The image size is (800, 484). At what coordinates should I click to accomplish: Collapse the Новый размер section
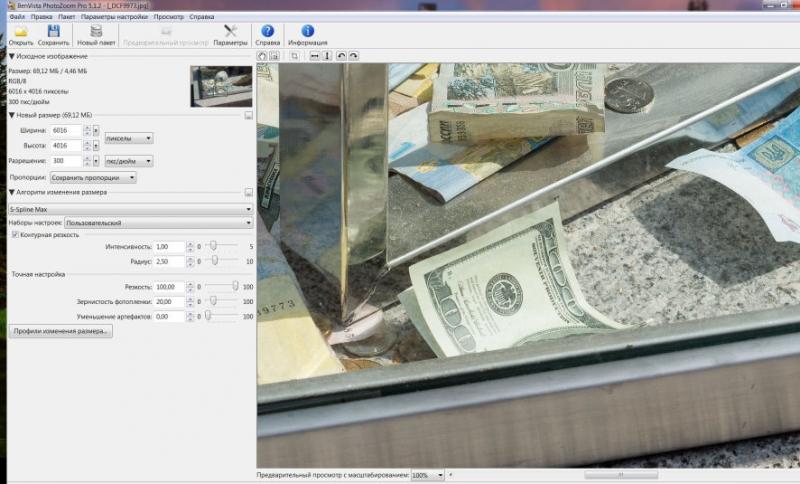tap(12, 115)
